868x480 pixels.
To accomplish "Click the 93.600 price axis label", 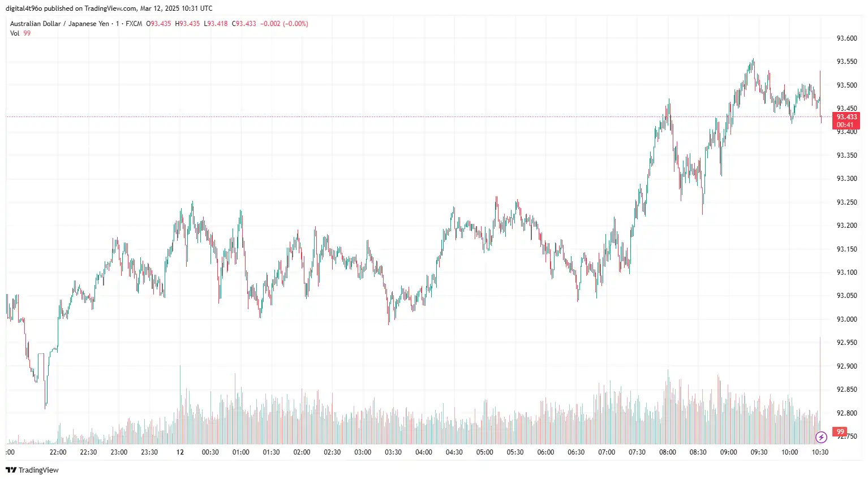I will [846, 38].
